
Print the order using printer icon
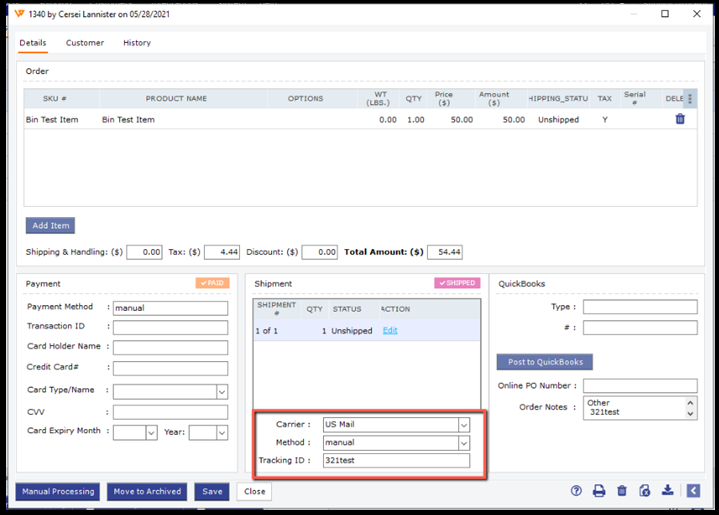click(599, 491)
